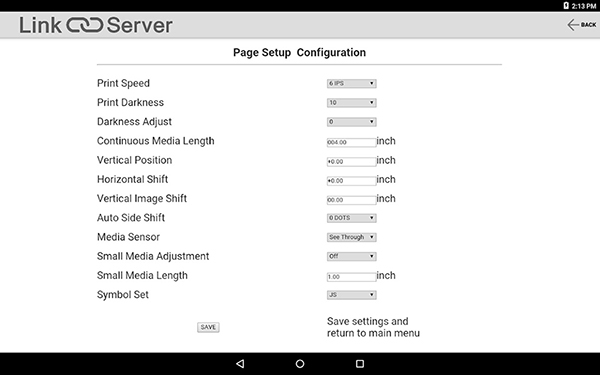This screenshot has height=375, width=600.
Task: Tap the Android home circle button
Action: pos(300,364)
